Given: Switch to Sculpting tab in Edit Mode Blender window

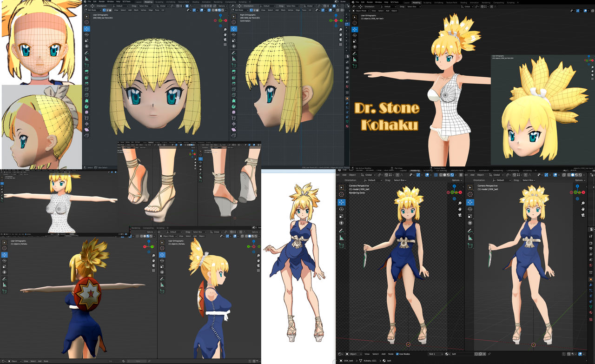Looking at the screenshot, I should 159,1.
